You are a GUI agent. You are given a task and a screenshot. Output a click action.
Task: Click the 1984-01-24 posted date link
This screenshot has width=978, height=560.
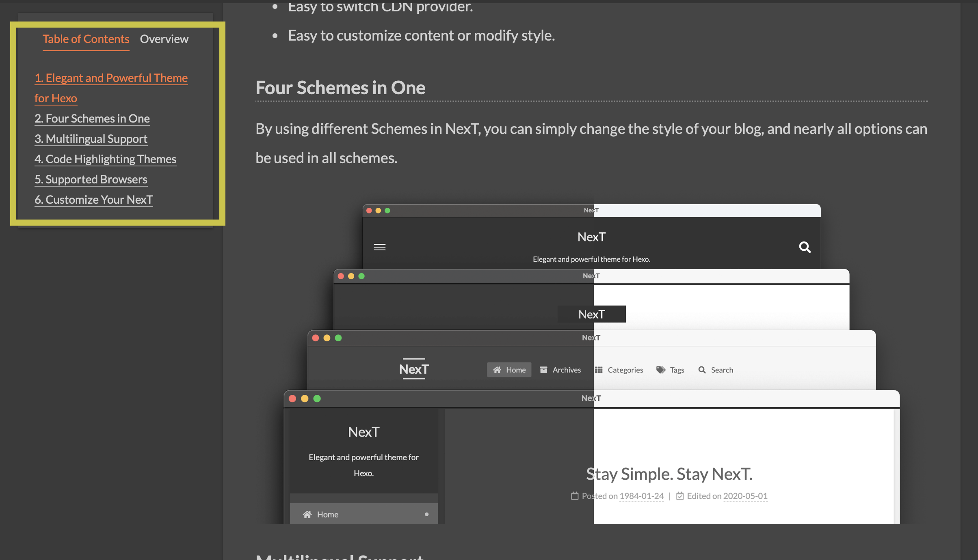tap(641, 496)
